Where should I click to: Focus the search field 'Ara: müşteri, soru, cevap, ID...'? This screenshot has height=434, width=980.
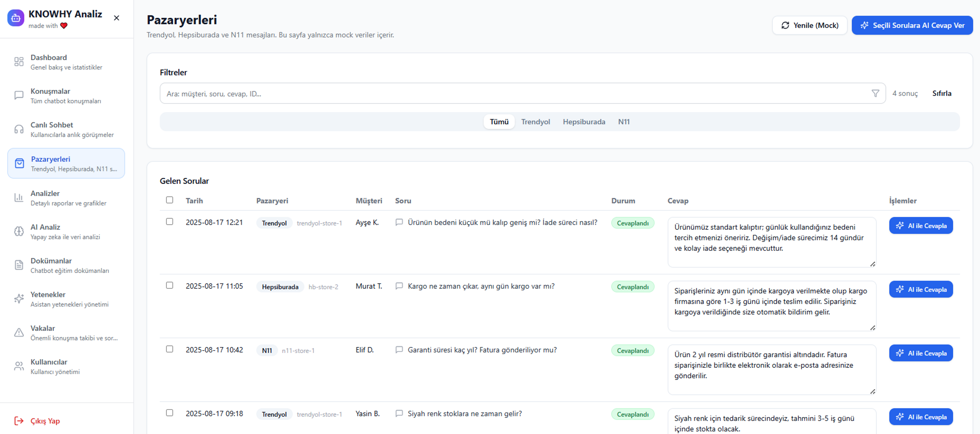pos(522,93)
